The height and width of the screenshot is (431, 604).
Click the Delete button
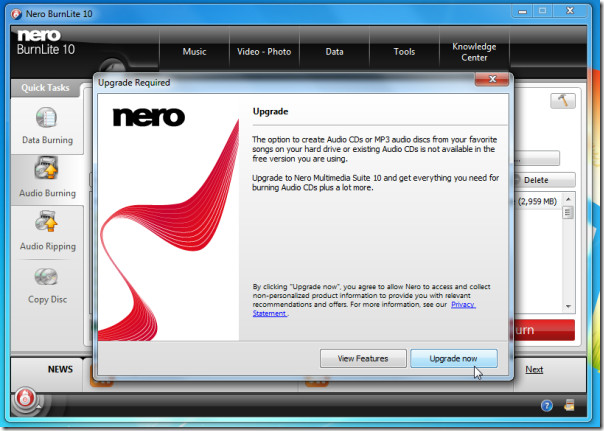544,180
